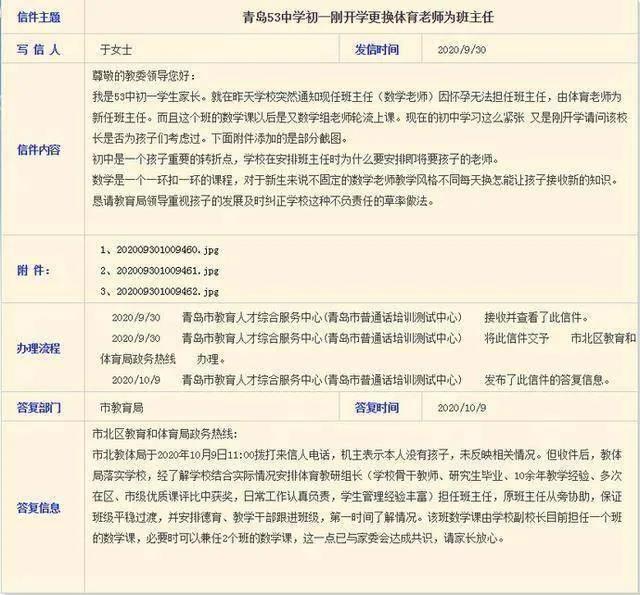Select the 附件 label cell
The image size is (640, 595).
pyautogui.click(x=40, y=270)
